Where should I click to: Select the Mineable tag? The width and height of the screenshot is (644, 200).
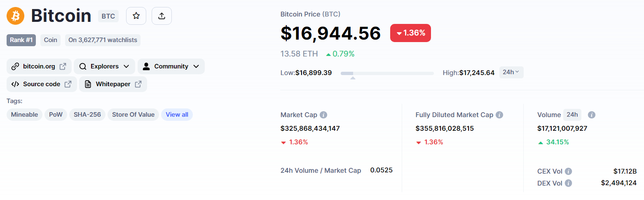[x=24, y=115]
